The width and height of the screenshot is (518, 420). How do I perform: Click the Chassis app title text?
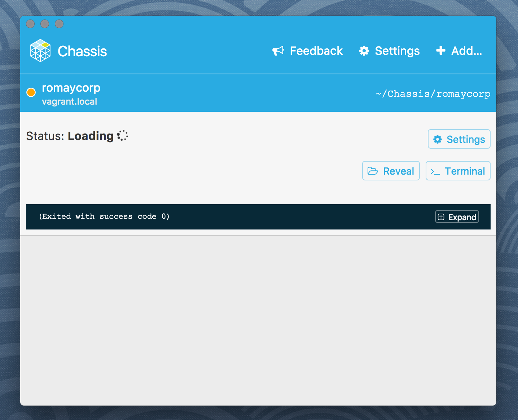[82, 51]
